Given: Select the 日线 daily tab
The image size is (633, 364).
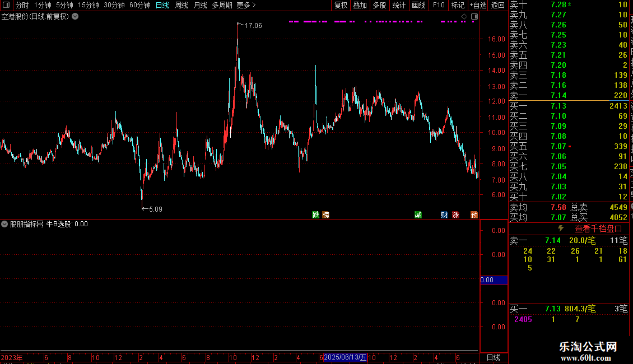Looking at the screenshot, I should tap(162, 5).
